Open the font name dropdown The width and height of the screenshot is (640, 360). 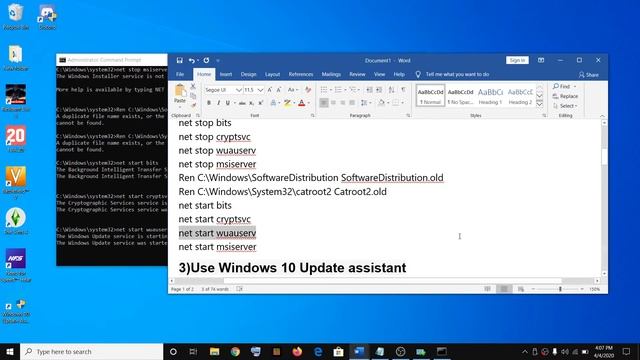pos(239,90)
